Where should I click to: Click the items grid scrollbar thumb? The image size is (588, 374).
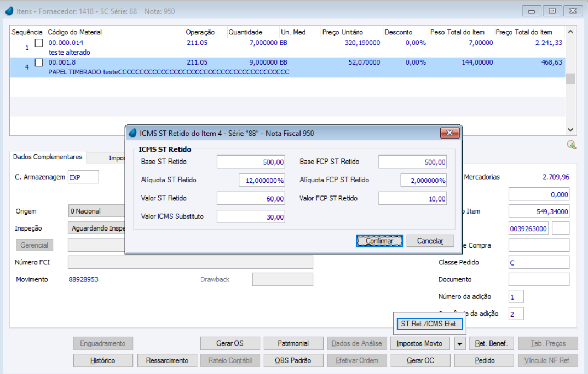[570, 79]
